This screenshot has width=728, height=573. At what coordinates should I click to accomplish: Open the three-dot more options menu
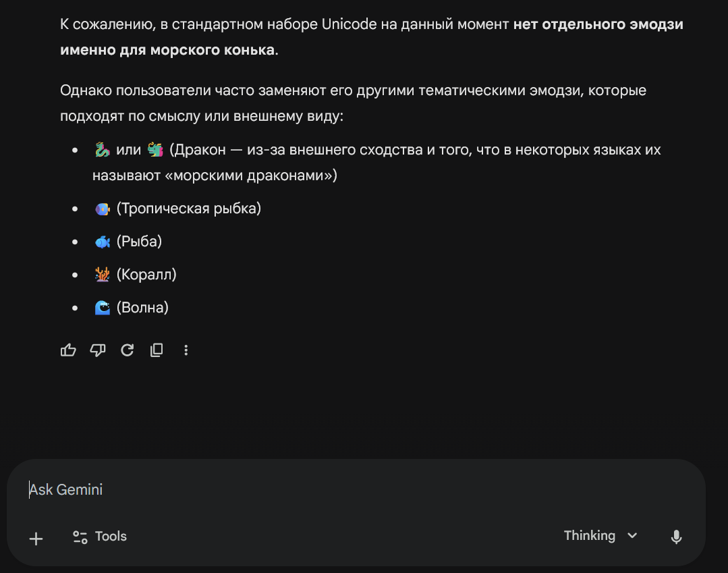click(186, 350)
